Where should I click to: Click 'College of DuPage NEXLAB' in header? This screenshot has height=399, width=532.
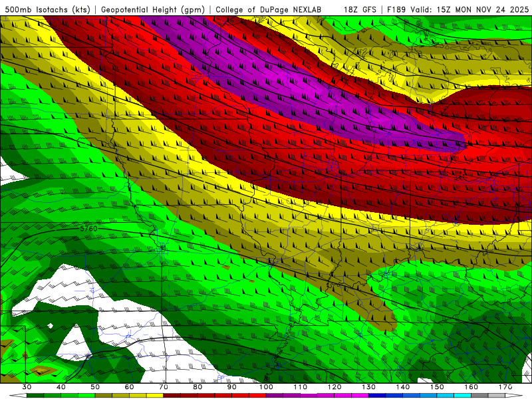(x=268, y=9)
